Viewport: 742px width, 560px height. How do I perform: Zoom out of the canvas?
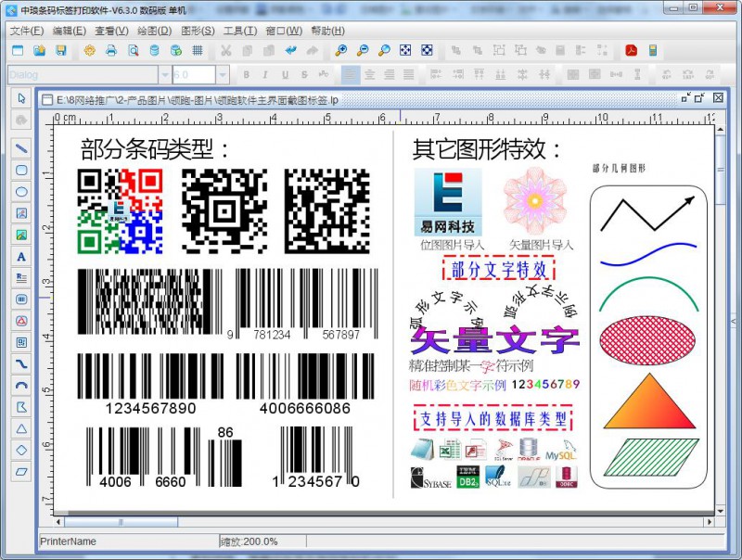click(x=363, y=50)
